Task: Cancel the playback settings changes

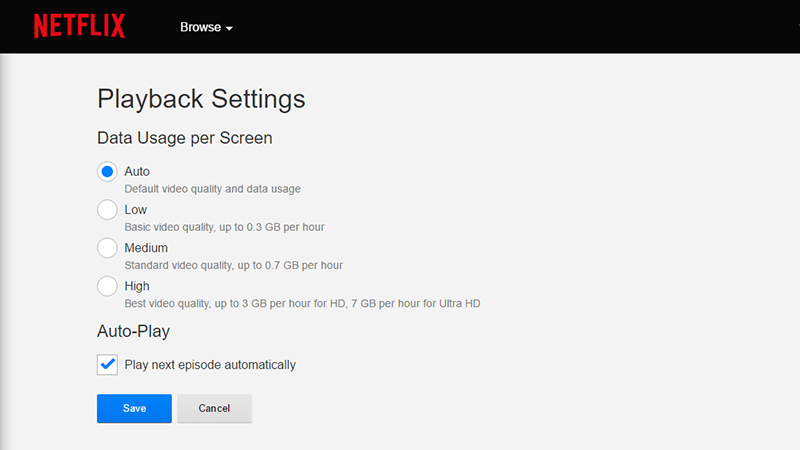Action: 214,409
